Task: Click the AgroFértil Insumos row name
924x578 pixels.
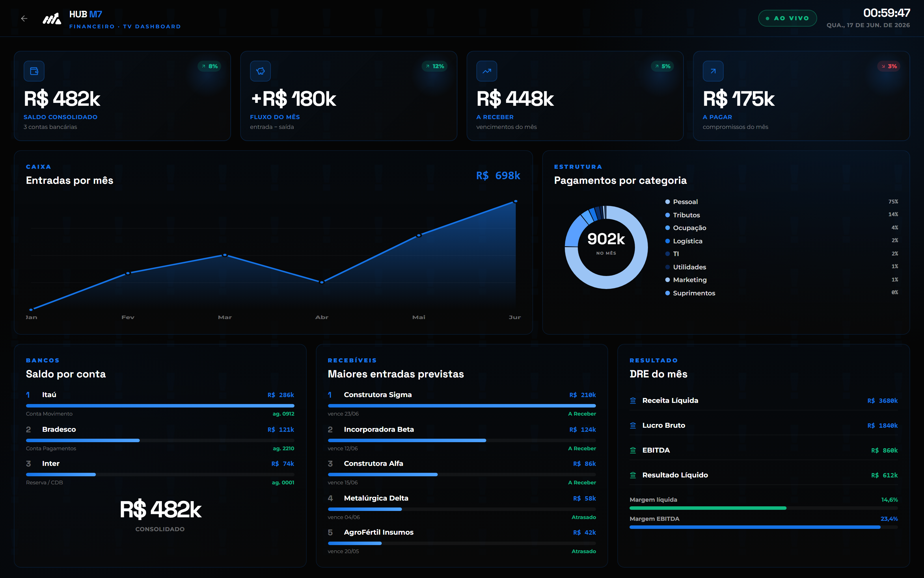Action: 379,532
